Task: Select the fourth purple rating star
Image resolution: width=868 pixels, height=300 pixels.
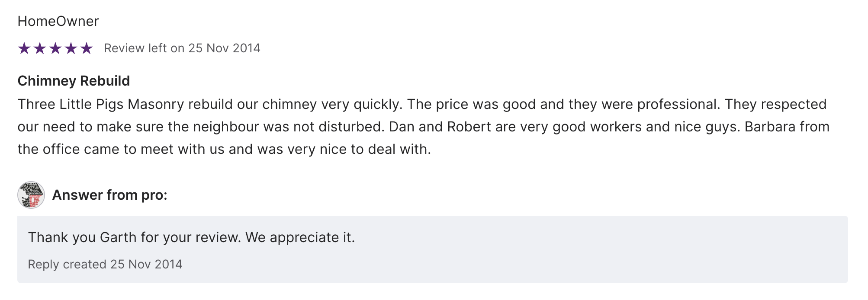Action: coord(71,48)
